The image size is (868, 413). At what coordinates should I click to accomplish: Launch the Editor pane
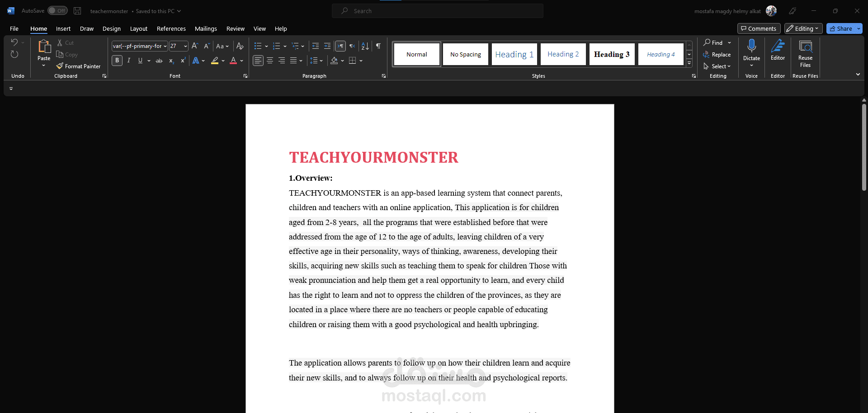(778, 52)
